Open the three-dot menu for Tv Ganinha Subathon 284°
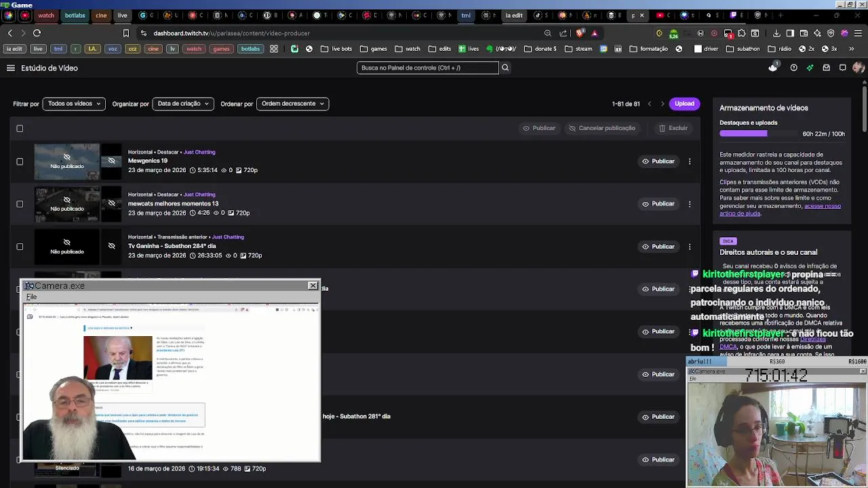The width and height of the screenshot is (868, 488). click(690, 246)
